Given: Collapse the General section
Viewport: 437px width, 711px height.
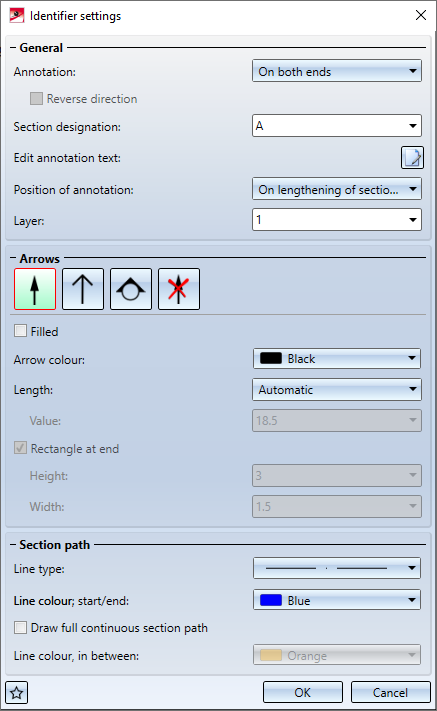Looking at the screenshot, I should [x=13, y=48].
